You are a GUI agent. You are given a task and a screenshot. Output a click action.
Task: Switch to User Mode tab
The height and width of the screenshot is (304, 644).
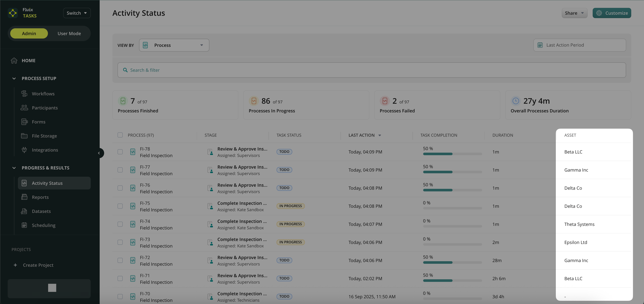(x=69, y=33)
